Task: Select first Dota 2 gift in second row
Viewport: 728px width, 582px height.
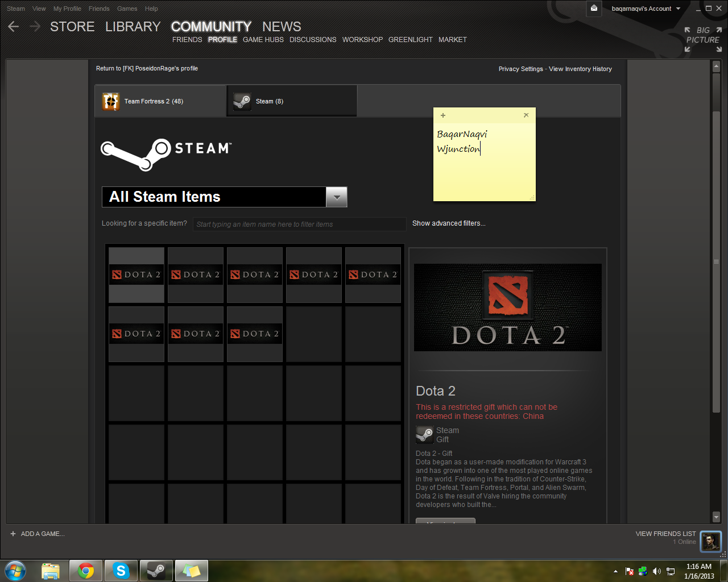Action: (136, 334)
